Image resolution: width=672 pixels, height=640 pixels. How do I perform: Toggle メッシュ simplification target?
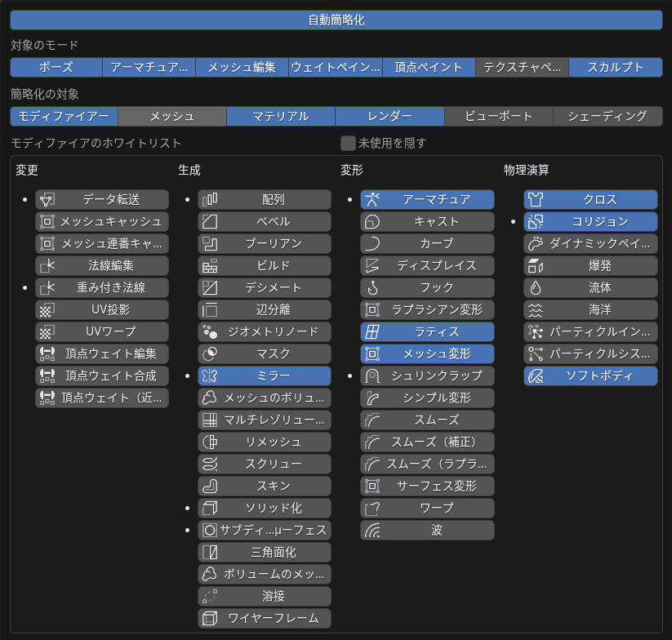coord(172,116)
